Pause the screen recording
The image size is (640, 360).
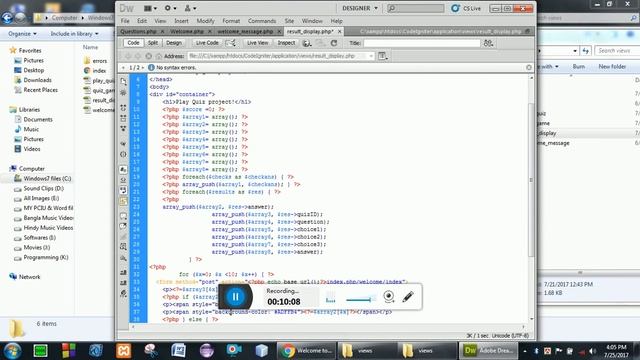pos(235,297)
